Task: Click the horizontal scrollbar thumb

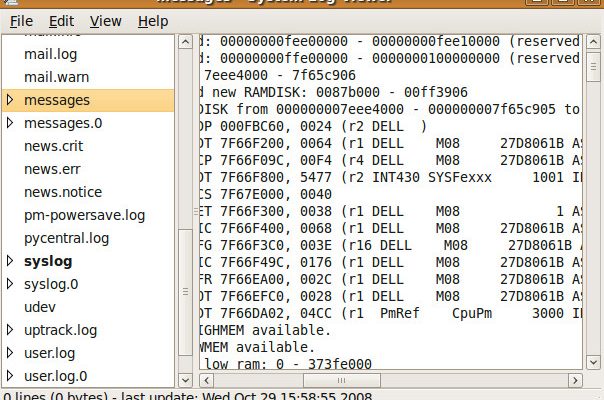Action: (342, 380)
